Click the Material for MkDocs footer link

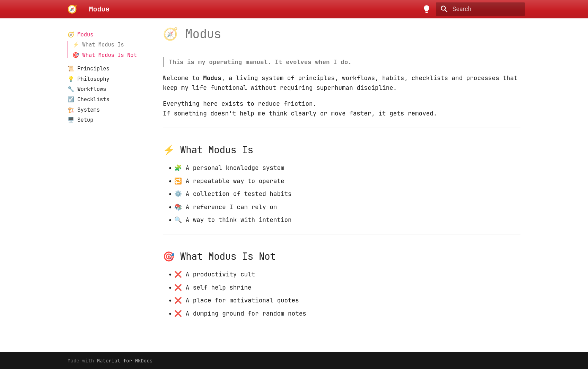click(x=124, y=361)
